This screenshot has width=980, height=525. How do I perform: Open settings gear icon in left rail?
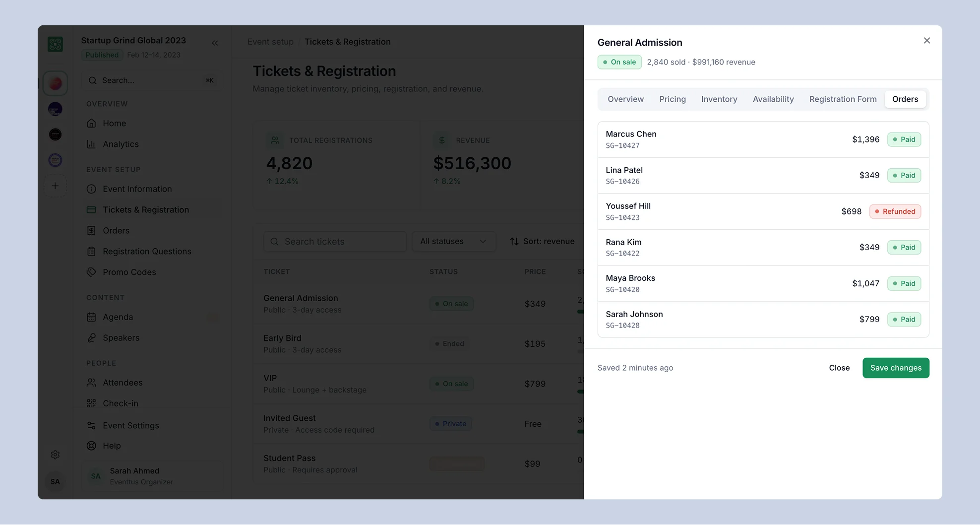(55, 455)
